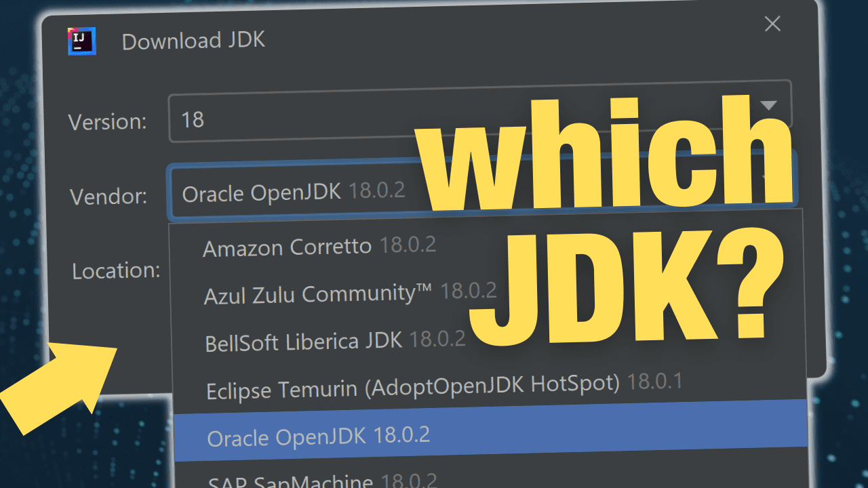868x488 pixels.
Task: Click the 18.0.1 version beside Eclipse Temurin
Action: 654,382
